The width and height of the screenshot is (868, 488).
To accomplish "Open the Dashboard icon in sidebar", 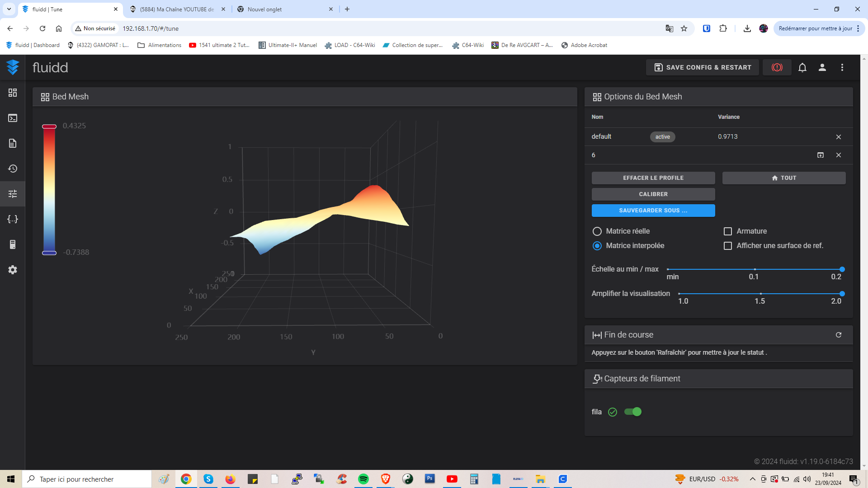I will pyautogui.click(x=13, y=93).
